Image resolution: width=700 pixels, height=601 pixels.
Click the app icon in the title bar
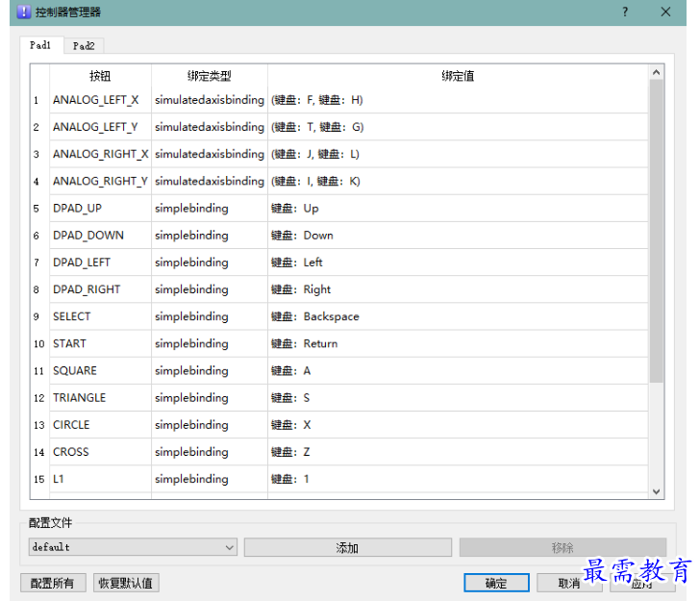point(23,13)
